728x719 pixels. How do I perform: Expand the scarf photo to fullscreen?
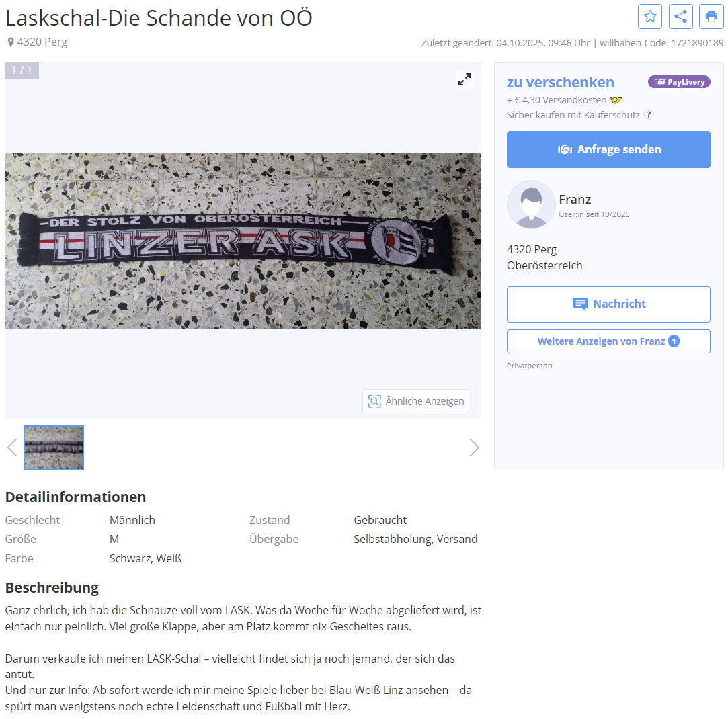[x=464, y=79]
